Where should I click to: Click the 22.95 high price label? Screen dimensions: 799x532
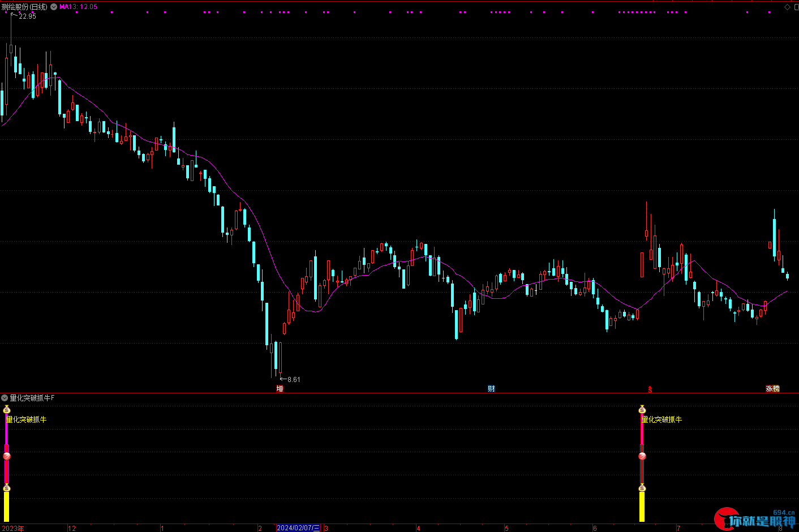pos(27,16)
